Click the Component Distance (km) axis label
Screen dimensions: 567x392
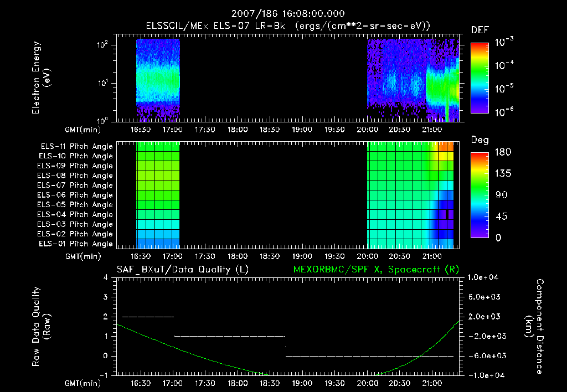(534, 327)
